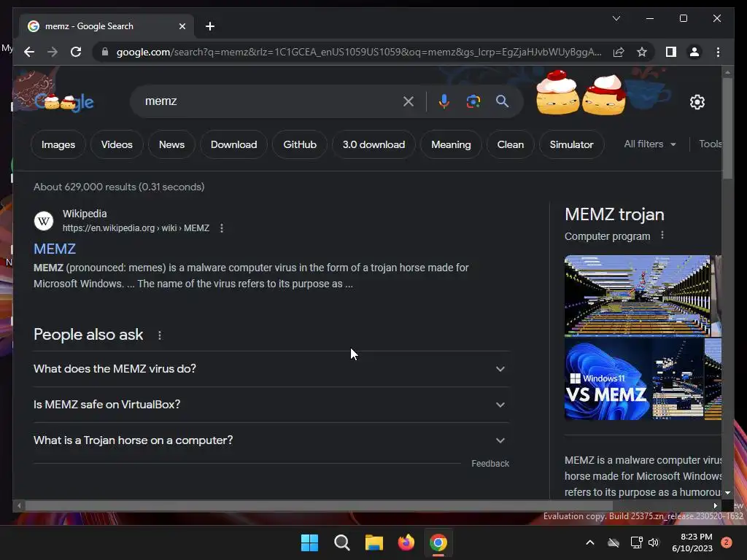Viewport: 747px width, 560px height.
Task: Share this page from the address bar
Action: pos(619,52)
